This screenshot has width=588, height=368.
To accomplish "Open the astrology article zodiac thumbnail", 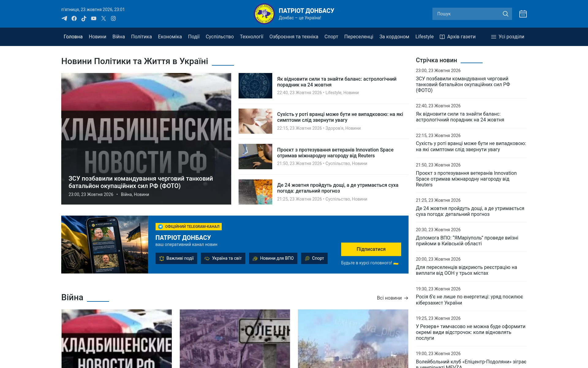I will tap(255, 86).
